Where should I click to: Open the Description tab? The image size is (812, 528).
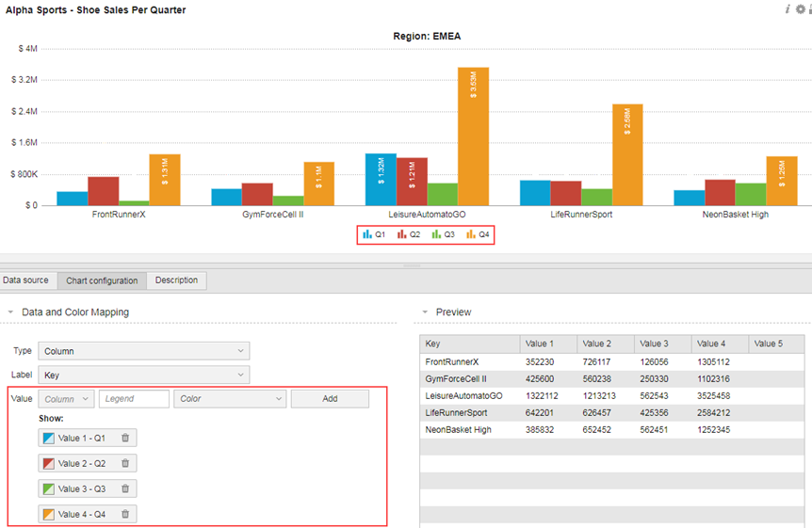(x=176, y=280)
